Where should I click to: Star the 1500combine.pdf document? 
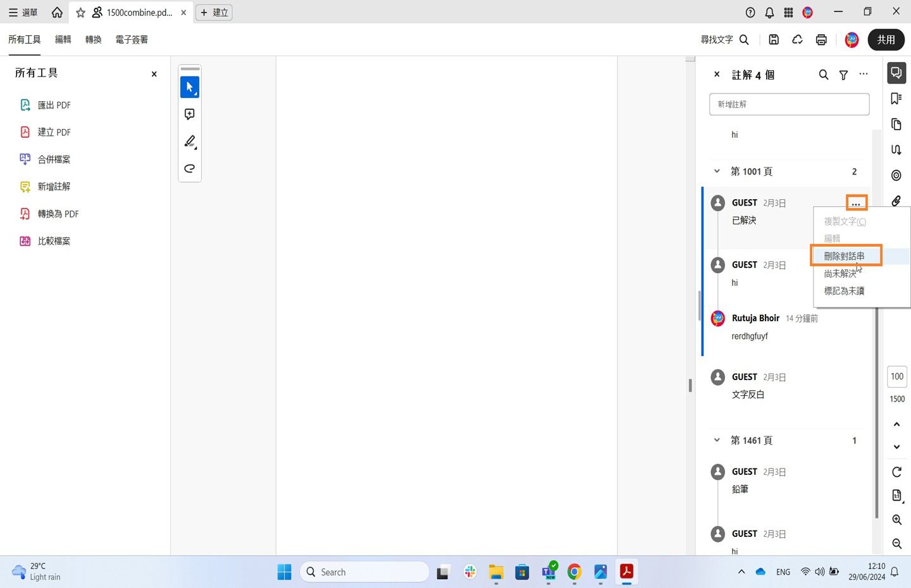80,12
